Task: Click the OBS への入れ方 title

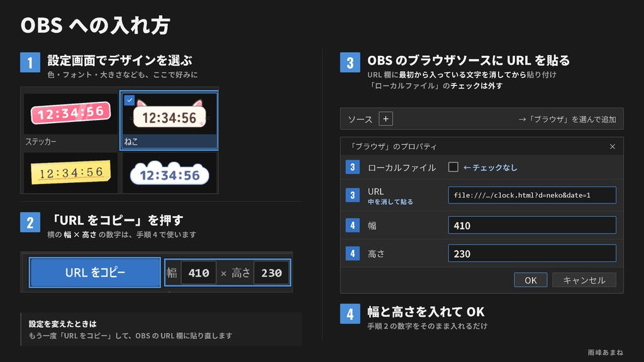Action: coord(96,25)
